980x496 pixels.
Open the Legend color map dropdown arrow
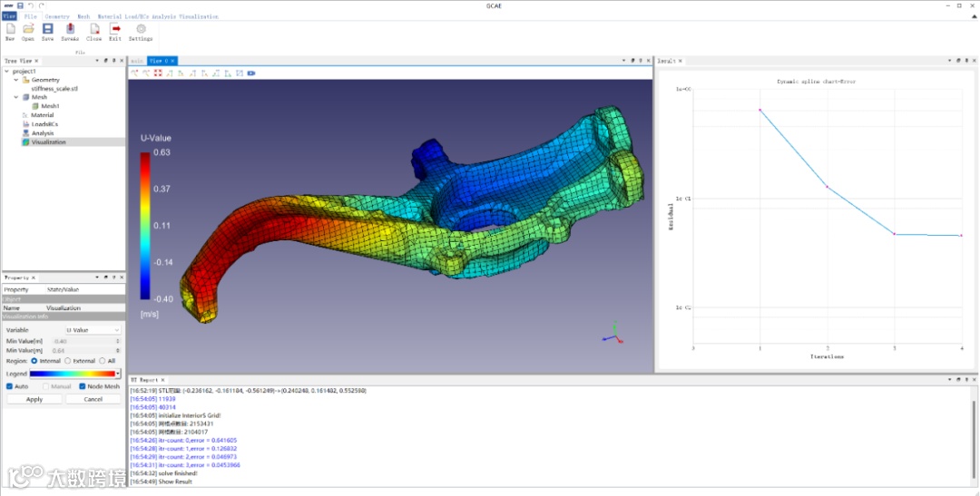click(x=117, y=374)
